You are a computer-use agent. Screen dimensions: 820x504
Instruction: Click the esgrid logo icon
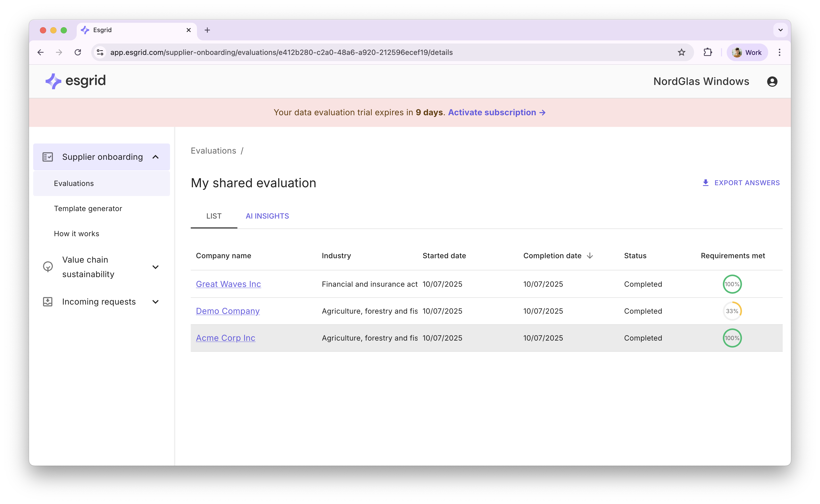[x=53, y=81]
